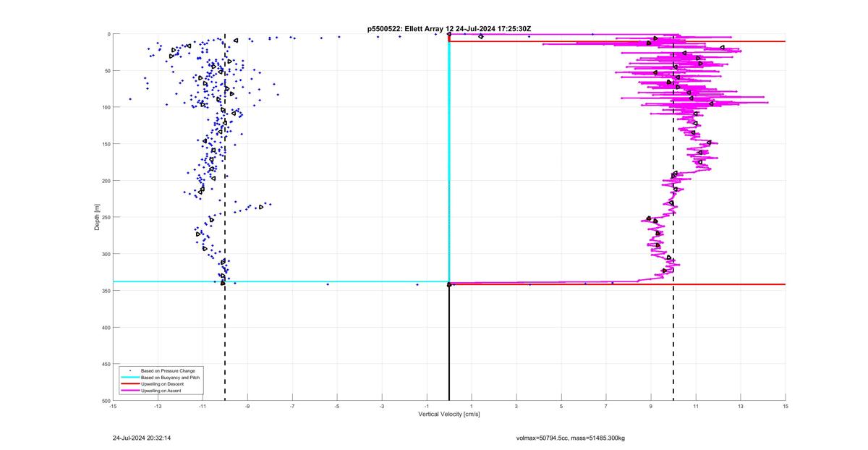This screenshot has width=868, height=450.
Task: Click the positive '15' tick on the velocity axis
Action: (x=786, y=407)
